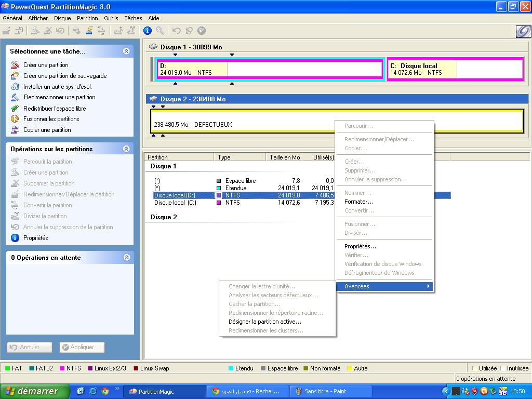Click the Copier une partition icon

click(x=15, y=130)
